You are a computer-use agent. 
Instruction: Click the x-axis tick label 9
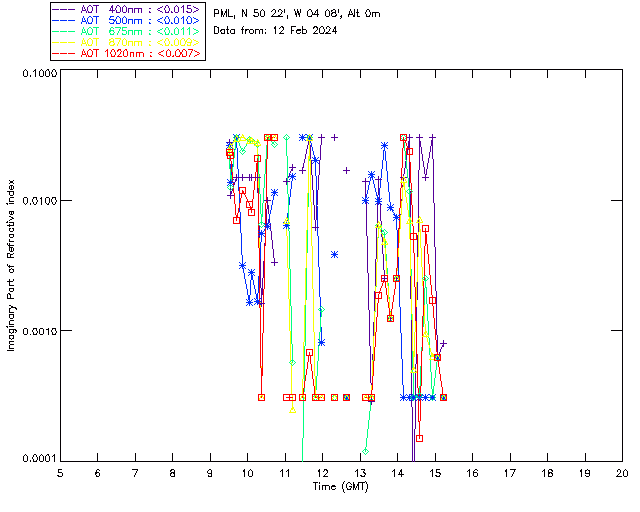point(210,474)
